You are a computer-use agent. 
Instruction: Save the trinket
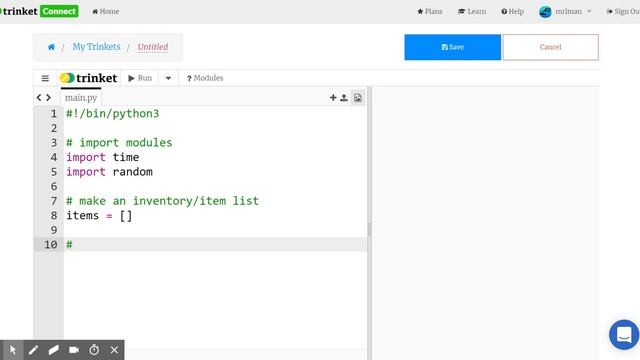point(453,47)
